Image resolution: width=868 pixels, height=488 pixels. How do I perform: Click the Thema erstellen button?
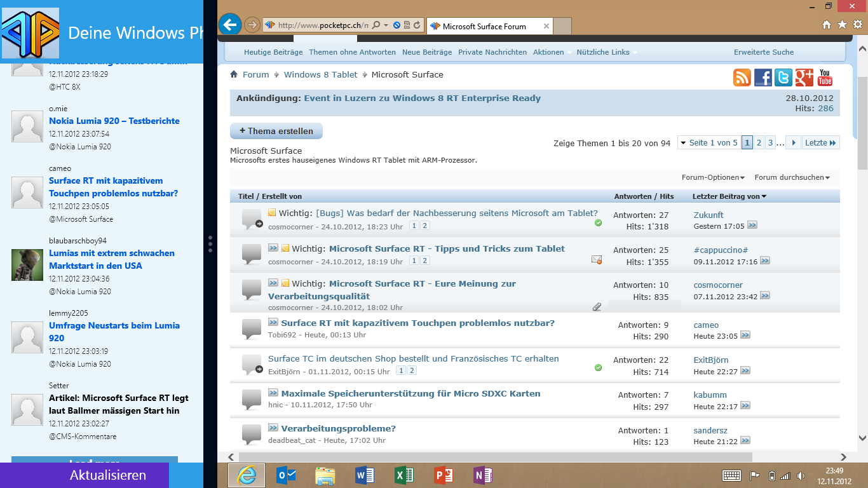[x=276, y=131]
